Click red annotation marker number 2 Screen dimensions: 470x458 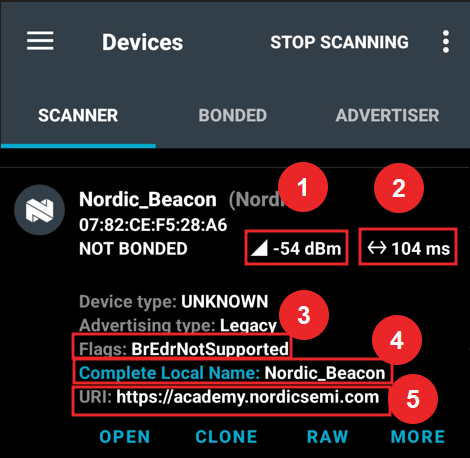point(399,188)
